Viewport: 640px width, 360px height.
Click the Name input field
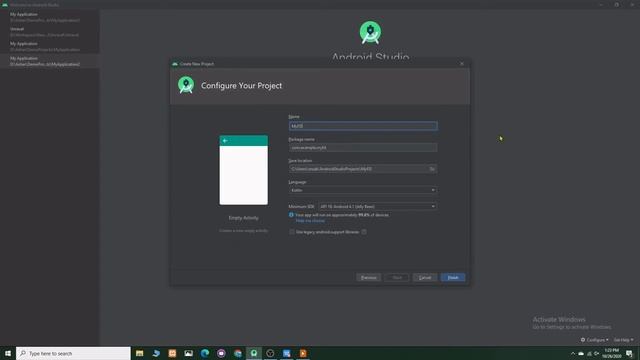(363, 126)
